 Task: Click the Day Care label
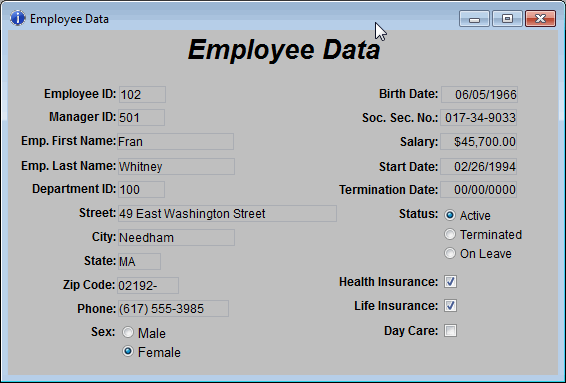pos(411,330)
